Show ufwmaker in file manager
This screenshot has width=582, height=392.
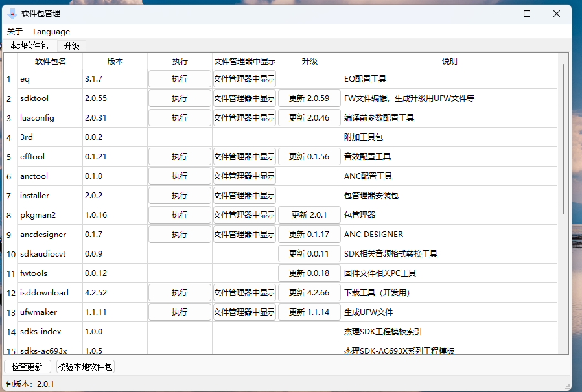tap(244, 312)
